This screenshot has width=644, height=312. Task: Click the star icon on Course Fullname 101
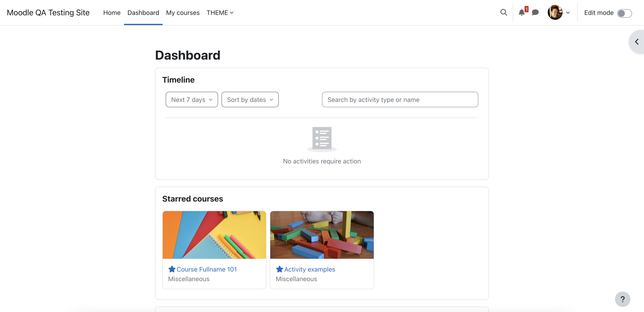172,269
